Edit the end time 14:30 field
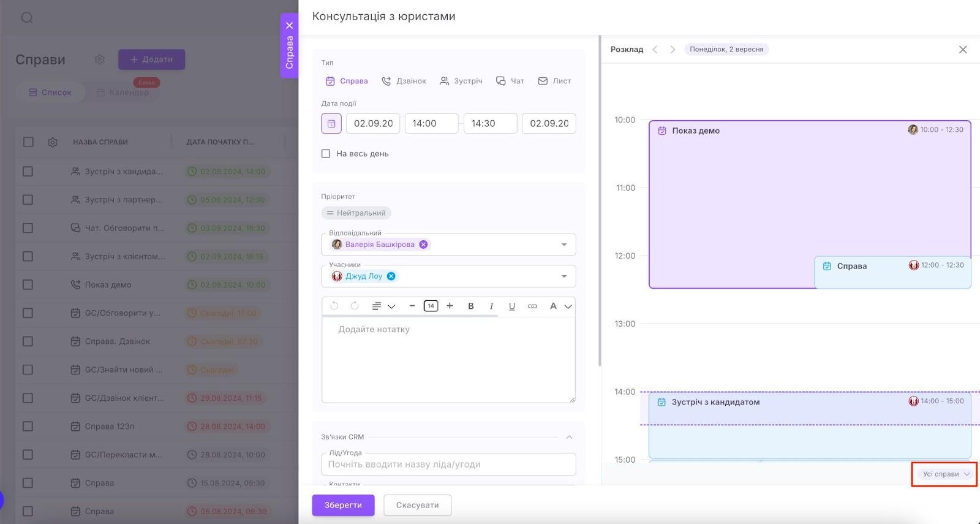980x524 pixels. (x=490, y=123)
